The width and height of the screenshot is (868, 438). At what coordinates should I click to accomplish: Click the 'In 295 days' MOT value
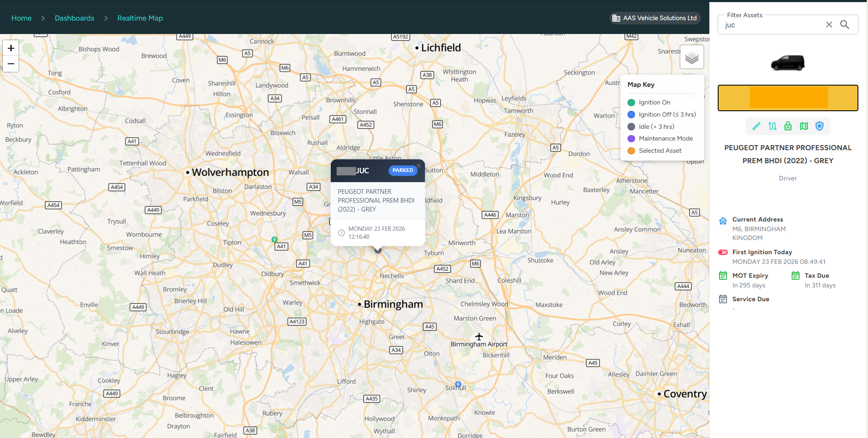tap(749, 285)
